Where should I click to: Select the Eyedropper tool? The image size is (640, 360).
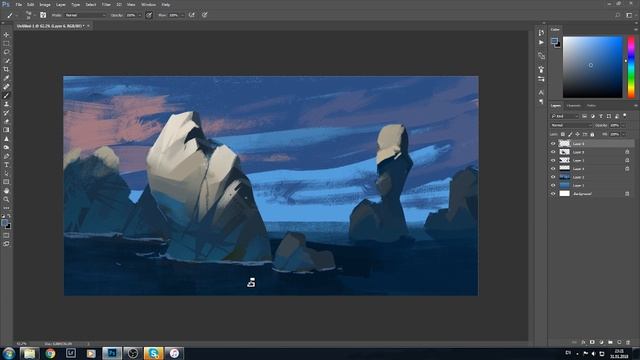tap(6, 78)
